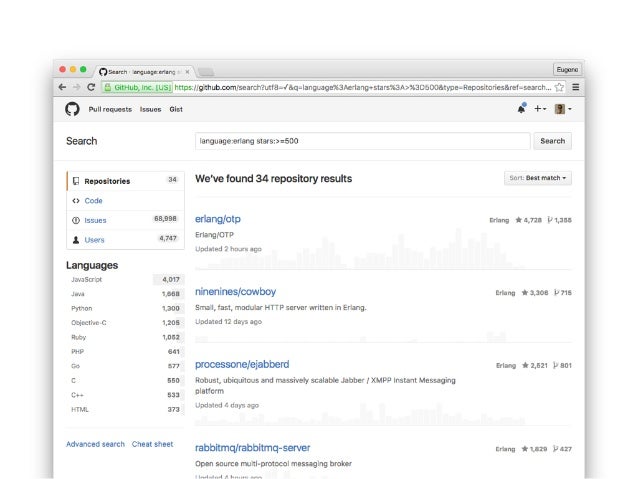Click the GitHub octocat logo
The height and width of the screenshot is (479, 638).
click(x=72, y=109)
